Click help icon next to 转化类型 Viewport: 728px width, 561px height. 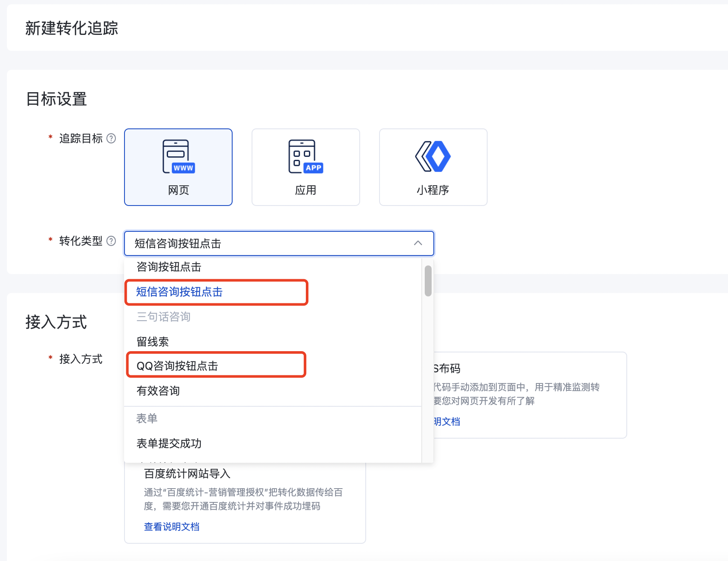[x=111, y=241]
